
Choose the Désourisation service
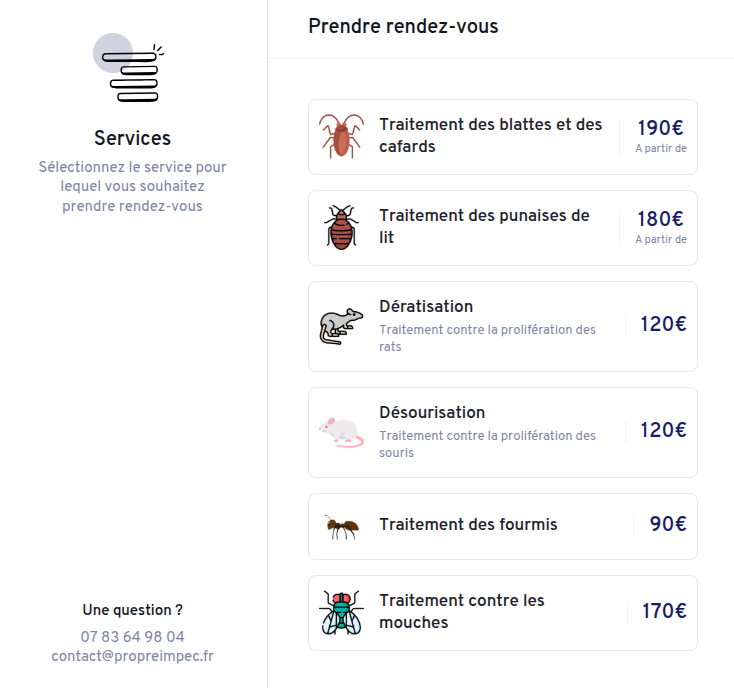click(x=432, y=413)
